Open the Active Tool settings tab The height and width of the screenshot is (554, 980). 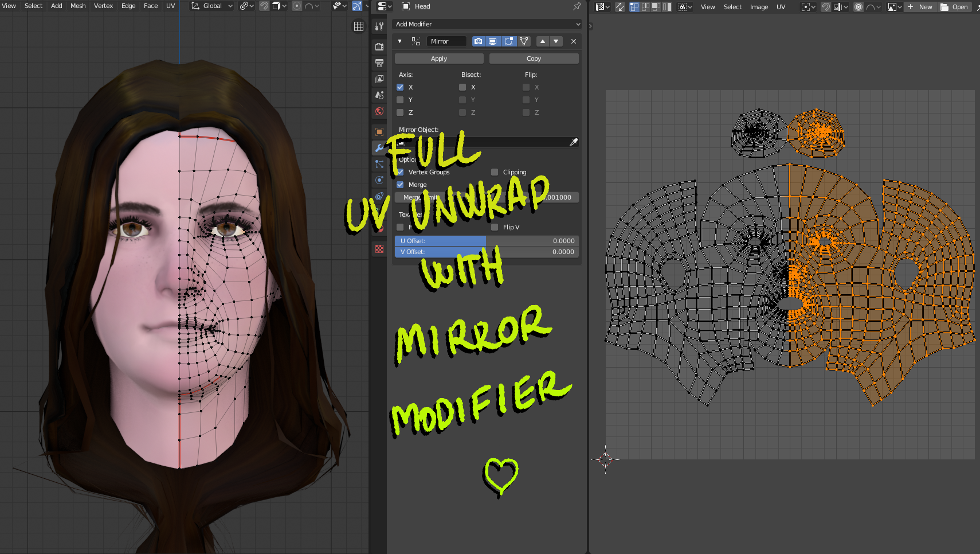point(379,26)
